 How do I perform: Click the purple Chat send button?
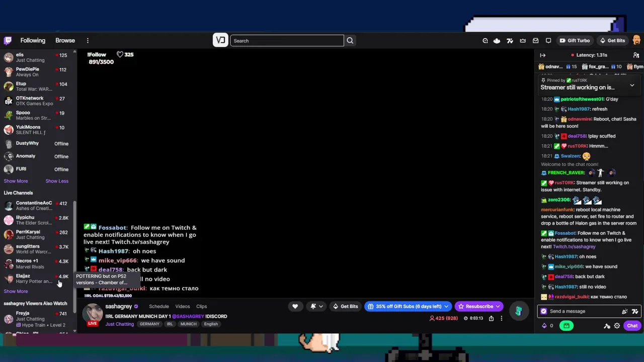coord(632,326)
